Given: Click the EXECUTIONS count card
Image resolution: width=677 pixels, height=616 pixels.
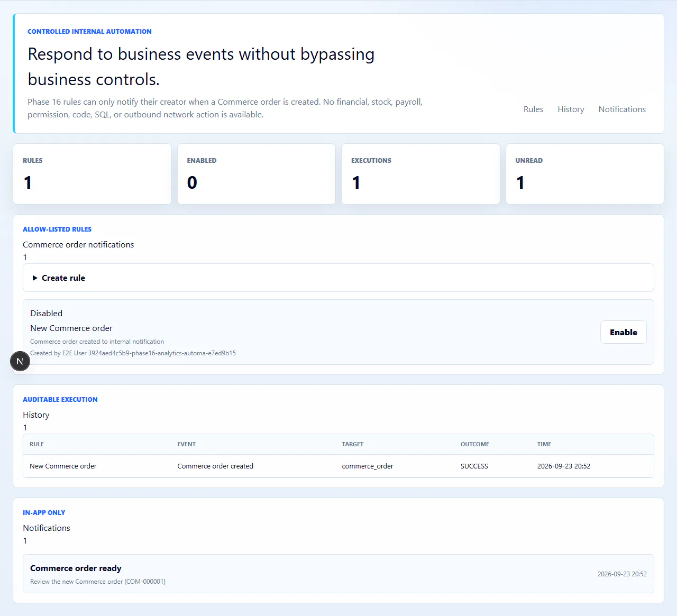Looking at the screenshot, I should [420, 174].
